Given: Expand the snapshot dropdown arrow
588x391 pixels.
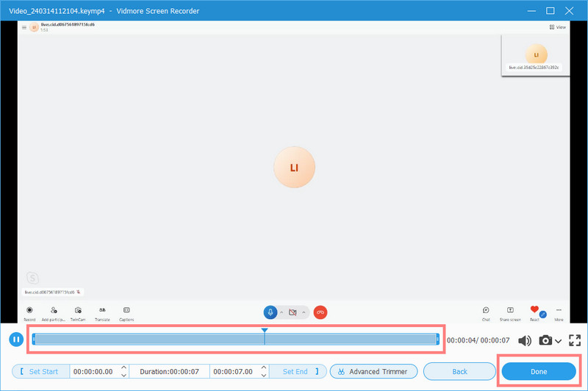Looking at the screenshot, I should coord(559,341).
